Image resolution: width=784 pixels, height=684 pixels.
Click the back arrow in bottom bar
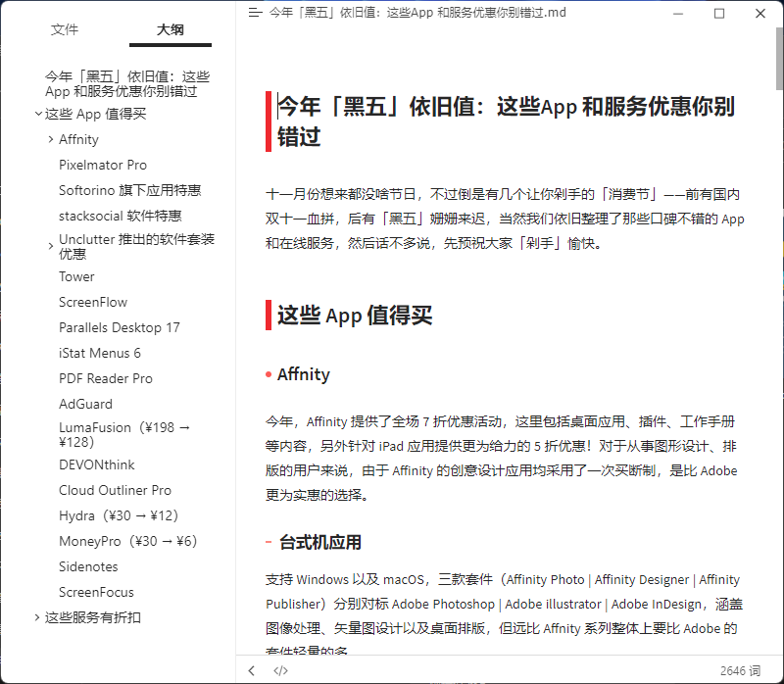click(x=252, y=670)
